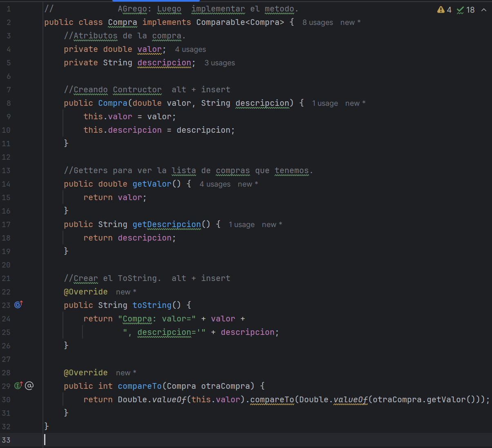492x448 pixels.
Task: Click the descripcion field name on line 5
Action: click(x=164, y=62)
